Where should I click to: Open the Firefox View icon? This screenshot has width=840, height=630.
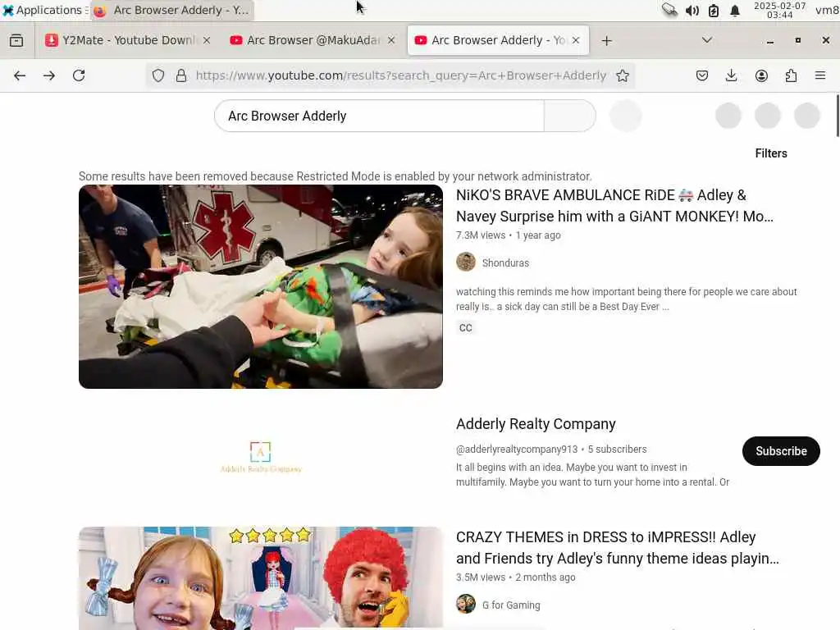click(16, 41)
